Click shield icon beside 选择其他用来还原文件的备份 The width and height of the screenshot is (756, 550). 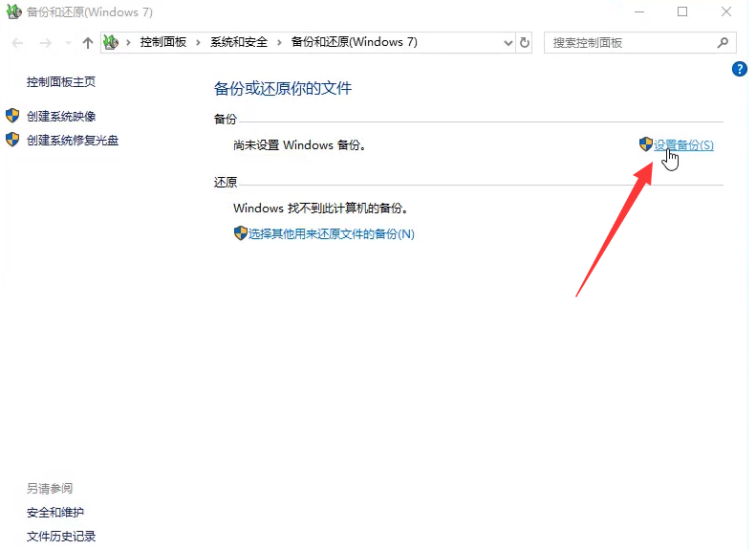pyautogui.click(x=240, y=233)
